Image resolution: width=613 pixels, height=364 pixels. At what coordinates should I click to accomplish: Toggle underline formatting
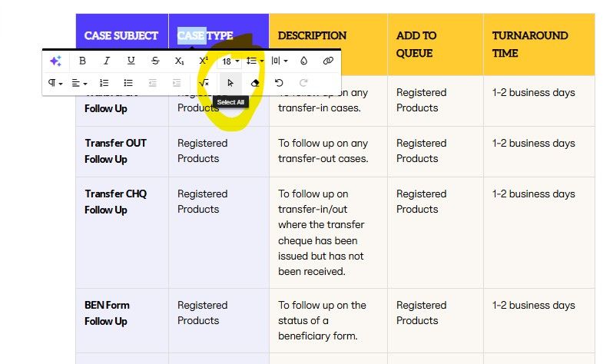(x=131, y=61)
